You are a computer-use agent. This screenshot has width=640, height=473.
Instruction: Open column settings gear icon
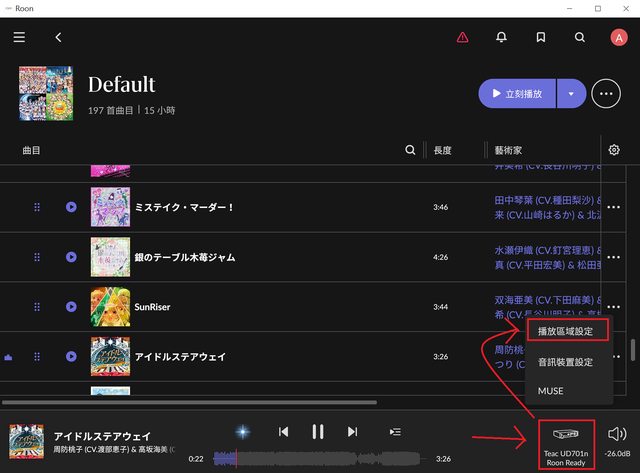click(614, 150)
